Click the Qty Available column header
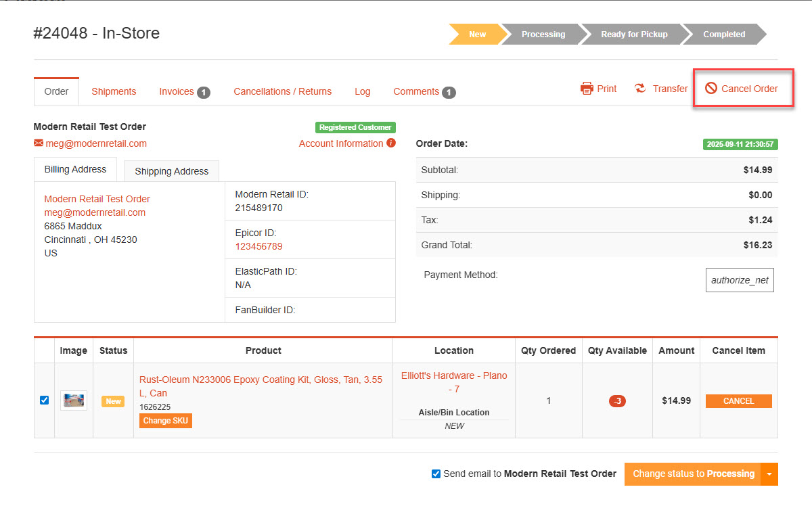 tap(617, 350)
